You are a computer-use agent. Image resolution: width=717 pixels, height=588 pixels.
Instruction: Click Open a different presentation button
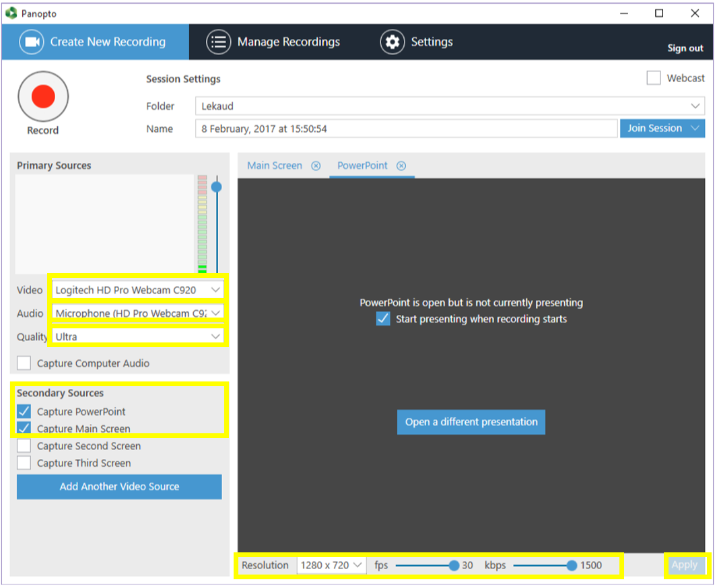coord(471,422)
